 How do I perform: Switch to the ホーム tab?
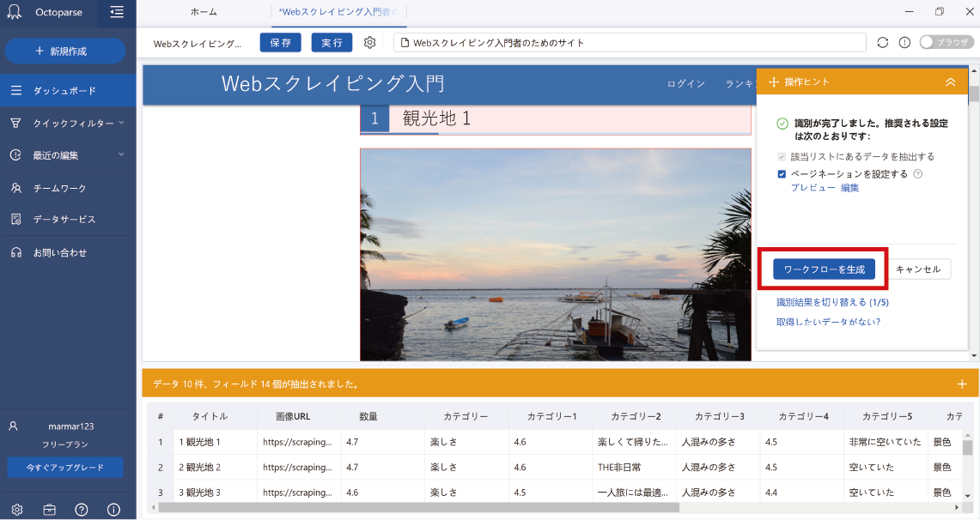(x=204, y=12)
